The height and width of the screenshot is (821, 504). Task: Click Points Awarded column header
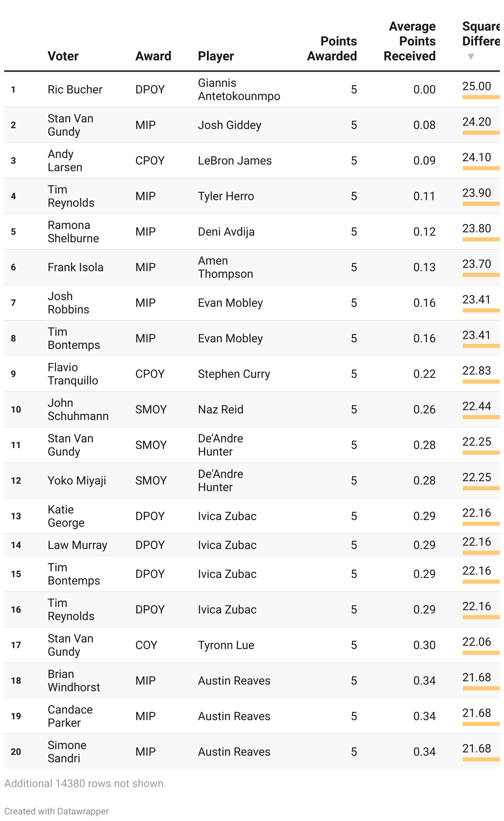click(x=332, y=48)
